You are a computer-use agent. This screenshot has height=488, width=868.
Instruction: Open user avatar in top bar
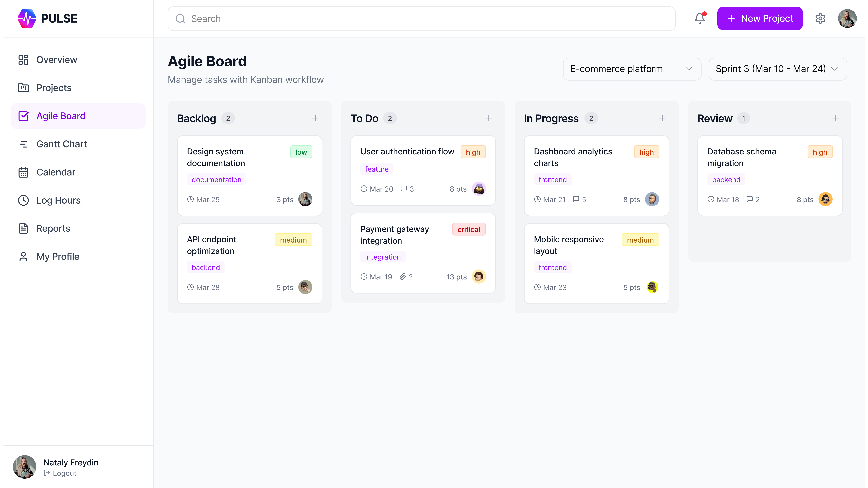click(x=847, y=18)
